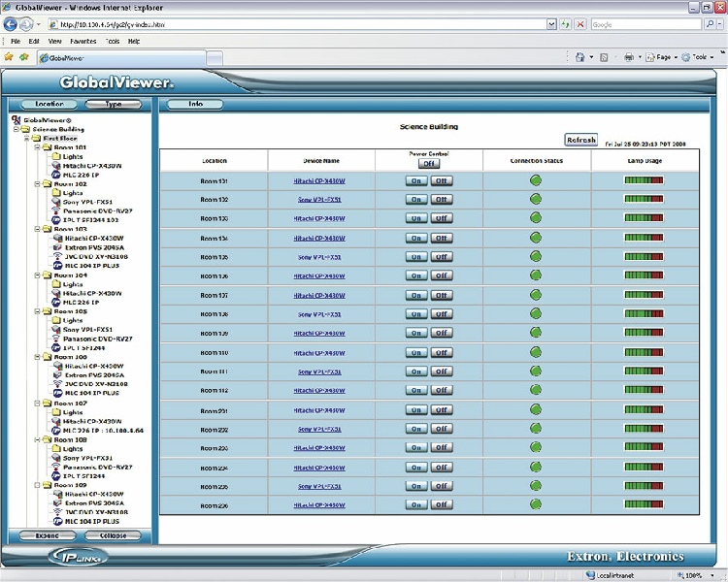Open the Favorites menu in menu bar
728x582 pixels.
tap(83, 42)
